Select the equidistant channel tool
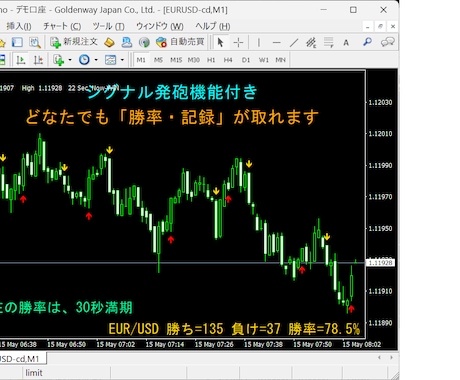 click(311, 42)
